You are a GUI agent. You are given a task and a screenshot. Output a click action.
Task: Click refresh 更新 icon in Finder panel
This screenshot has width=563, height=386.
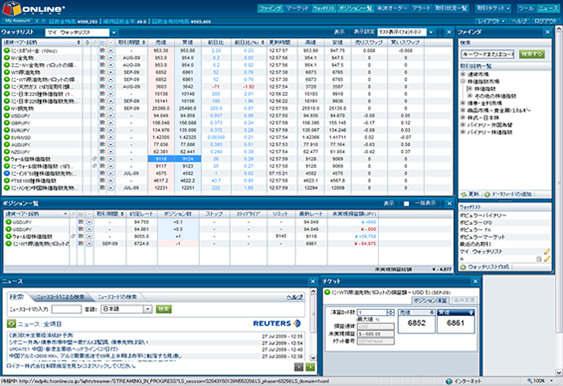click(x=464, y=194)
